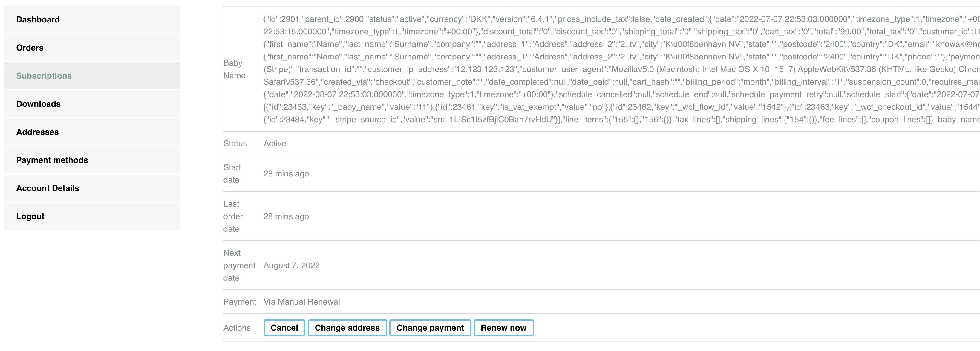Click the Actions row label

coord(237,328)
